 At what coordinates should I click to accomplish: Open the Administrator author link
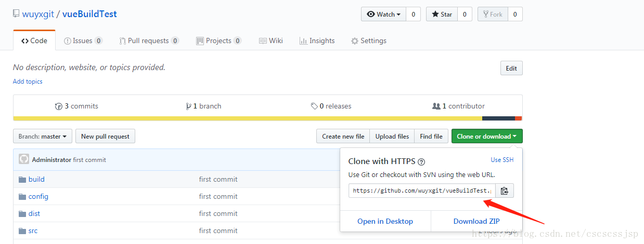(x=51, y=160)
